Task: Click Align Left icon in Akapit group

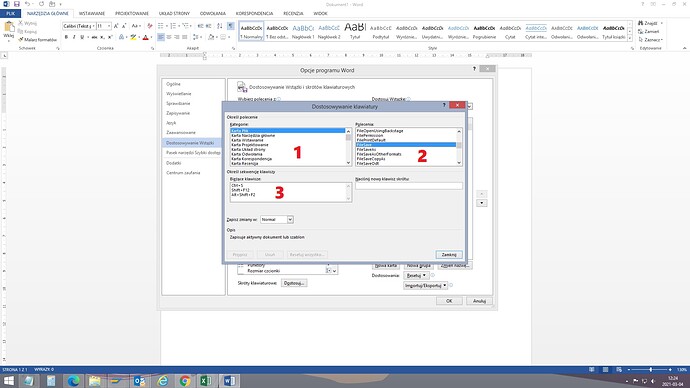Action: tap(161, 37)
